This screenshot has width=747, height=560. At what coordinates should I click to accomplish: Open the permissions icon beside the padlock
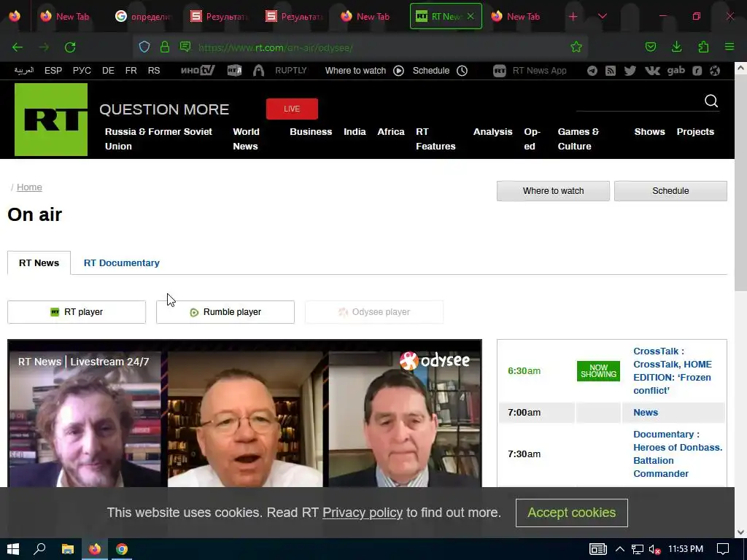coord(185,47)
